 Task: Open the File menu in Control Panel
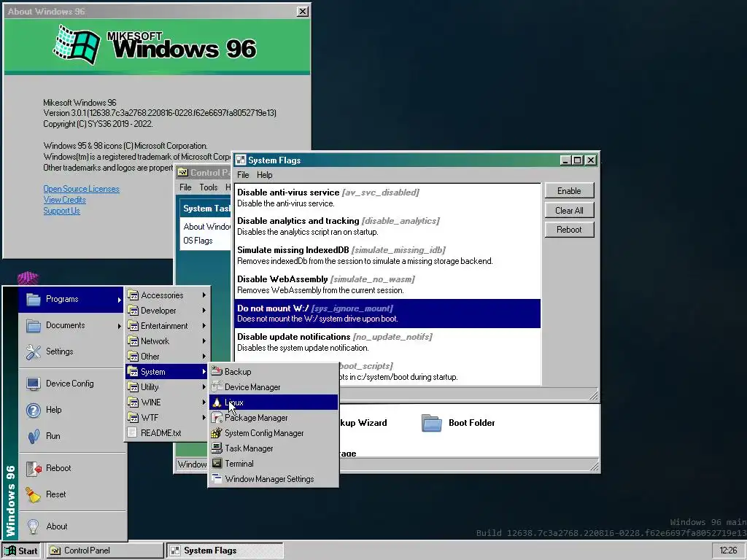(x=185, y=187)
